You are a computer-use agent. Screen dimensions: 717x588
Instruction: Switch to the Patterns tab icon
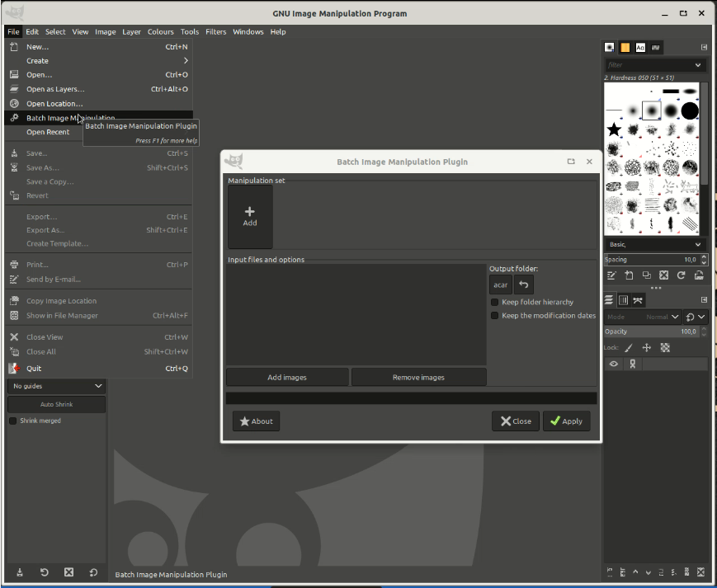click(x=625, y=47)
